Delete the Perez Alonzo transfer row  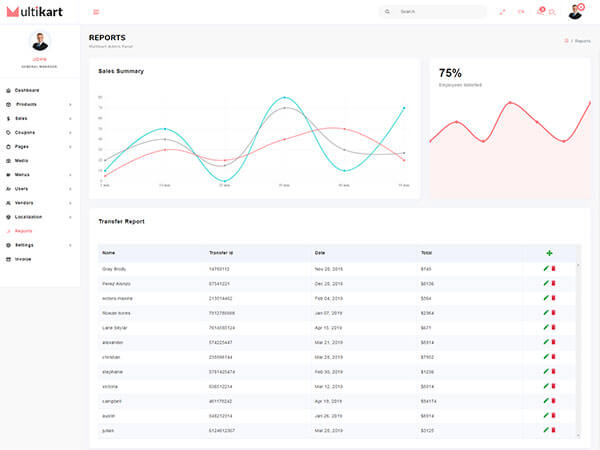553,283
